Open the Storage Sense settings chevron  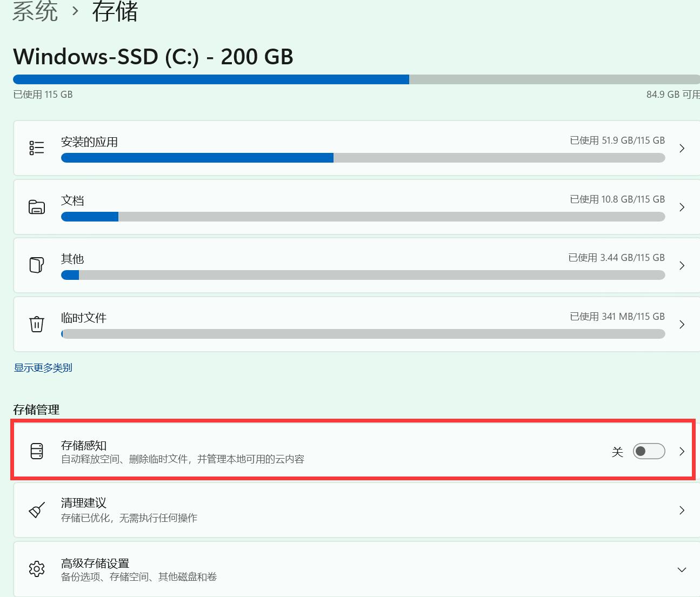[x=682, y=451]
